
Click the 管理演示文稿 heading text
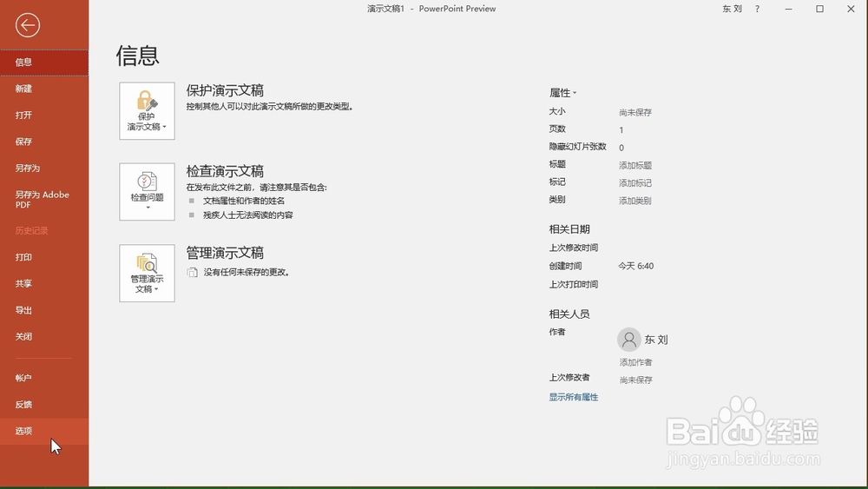pos(225,253)
